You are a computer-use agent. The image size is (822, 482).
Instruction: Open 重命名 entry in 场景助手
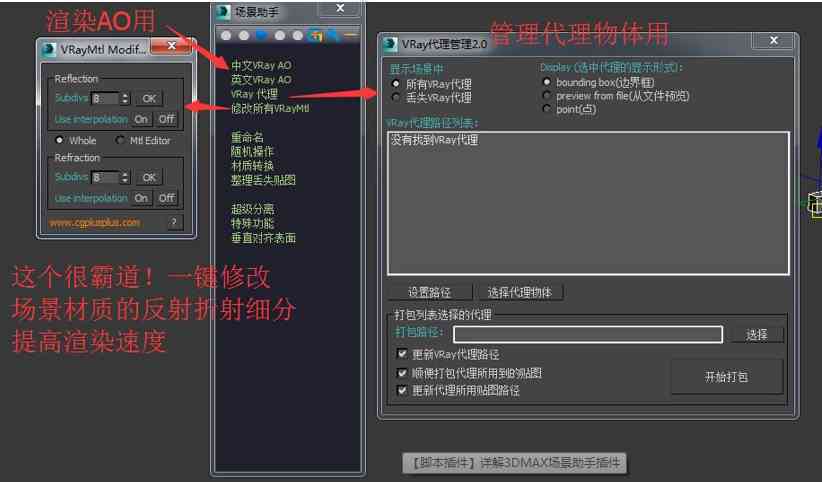(x=247, y=137)
